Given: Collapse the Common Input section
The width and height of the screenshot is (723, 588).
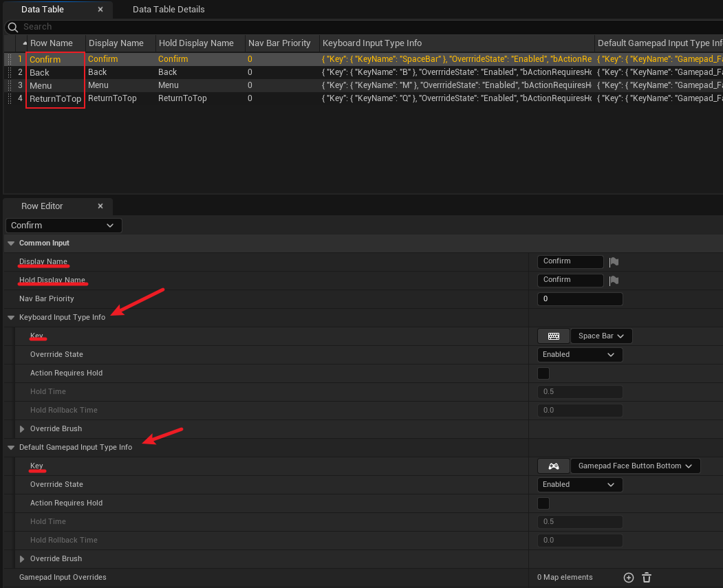Looking at the screenshot, I should click(11, 243).
